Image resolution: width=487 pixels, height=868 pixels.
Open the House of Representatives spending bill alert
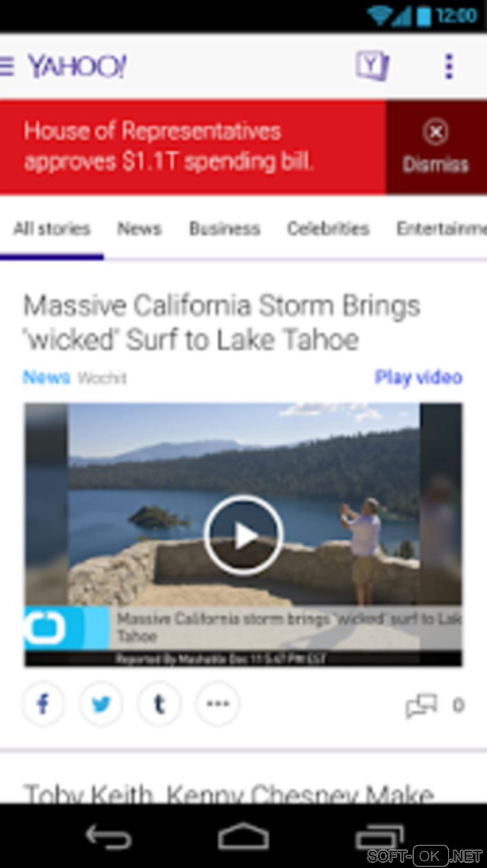point(169,146)
